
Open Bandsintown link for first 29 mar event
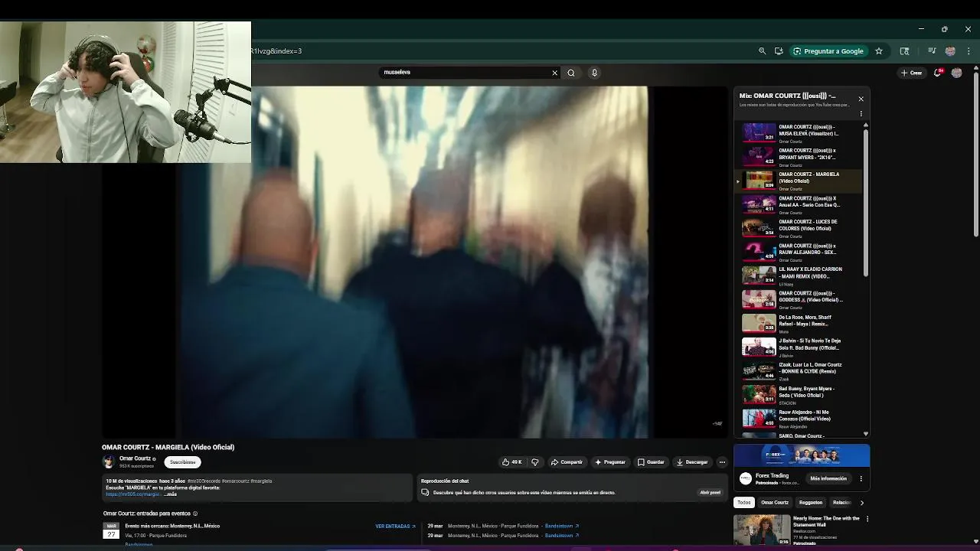click(561, 527)
